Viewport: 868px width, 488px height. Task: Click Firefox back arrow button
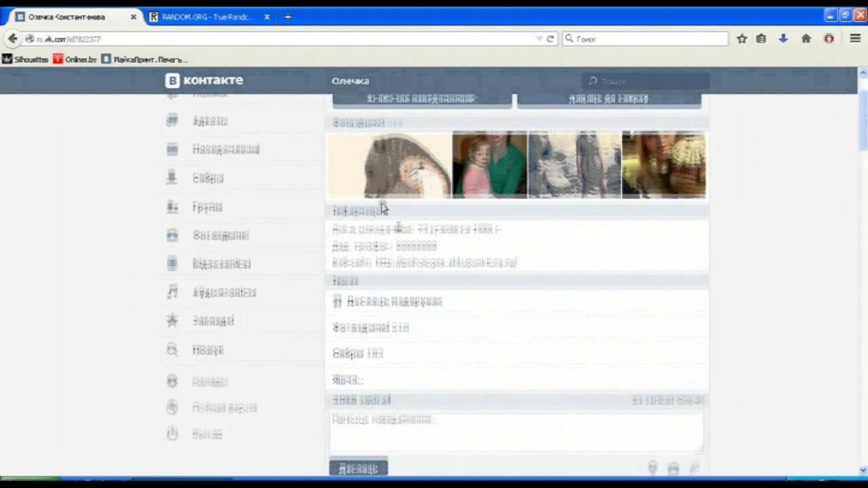coord(12,39)
